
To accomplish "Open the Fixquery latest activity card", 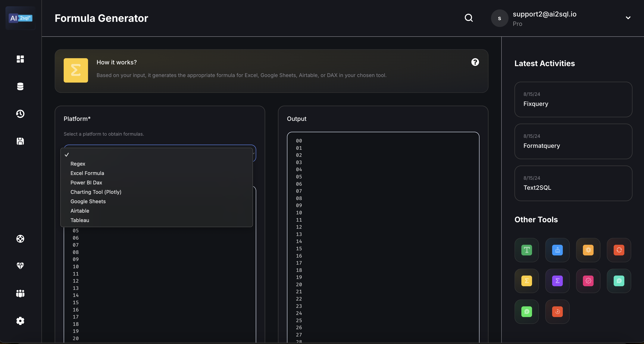I will 573,99.
